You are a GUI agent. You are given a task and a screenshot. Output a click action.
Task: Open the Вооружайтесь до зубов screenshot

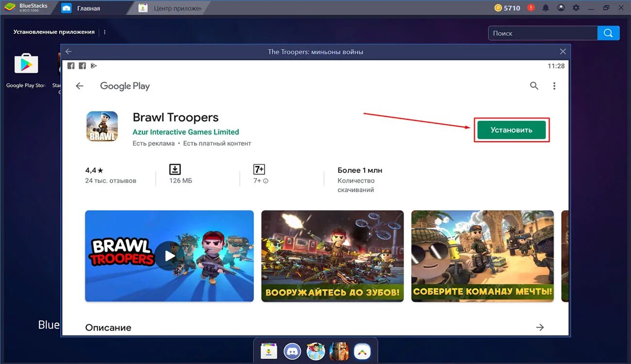(332, 256)
